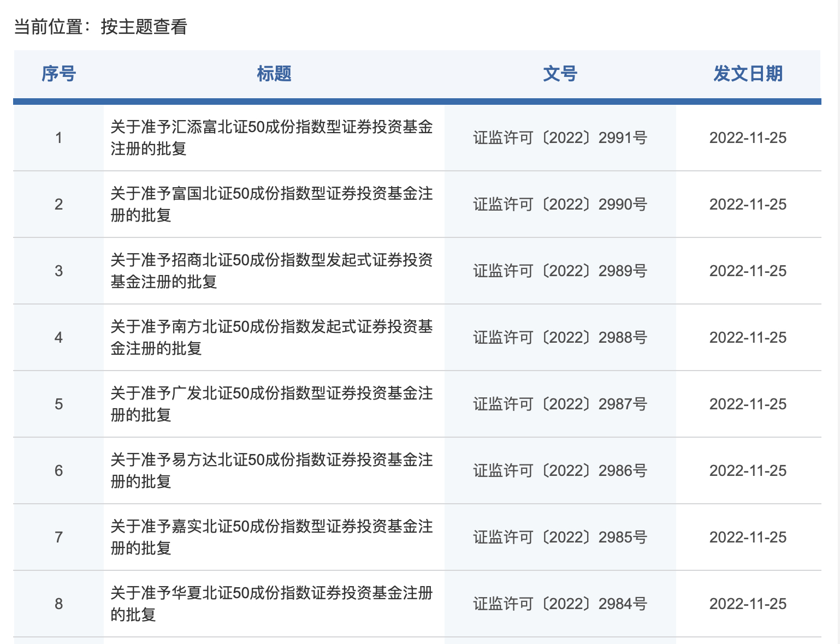Select document number 证监许可〔2022〕2988号
The height and width of the screenshot is (644, 840).
pyautogui.click(x=560, y=338)
